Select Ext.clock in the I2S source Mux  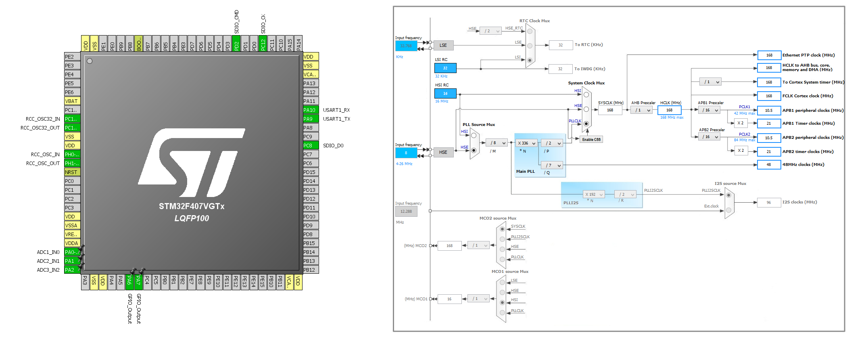click(x=728, y=210)
